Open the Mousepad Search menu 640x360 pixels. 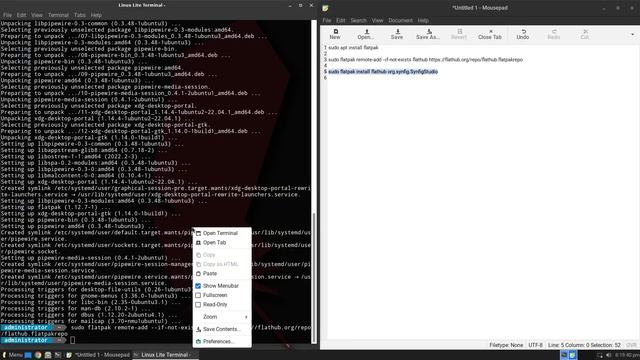358,20
